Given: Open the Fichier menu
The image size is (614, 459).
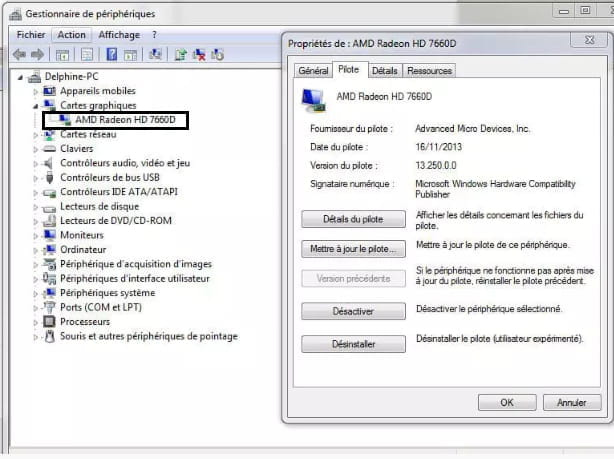Looking at the screenshot, I should (31, 35).
